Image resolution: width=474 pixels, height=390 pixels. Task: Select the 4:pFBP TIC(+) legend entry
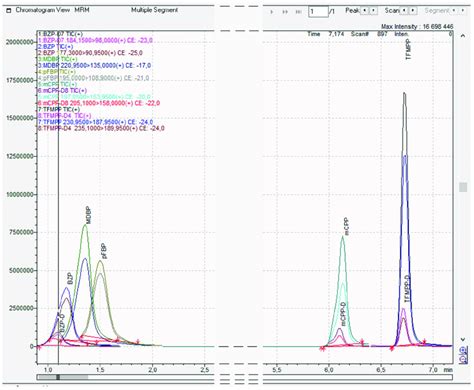pyautogui.click(x=57, y=72)
